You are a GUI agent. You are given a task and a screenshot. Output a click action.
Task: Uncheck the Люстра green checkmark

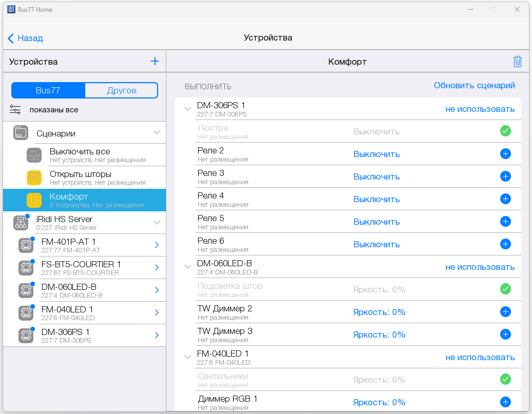coord(505,131)
